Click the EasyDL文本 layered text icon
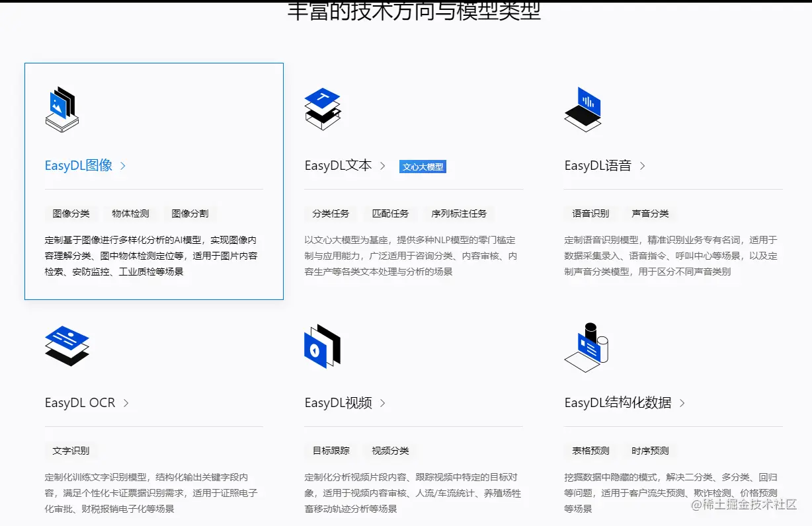This screenshot has width=812, height=526. tap(322, 108)
